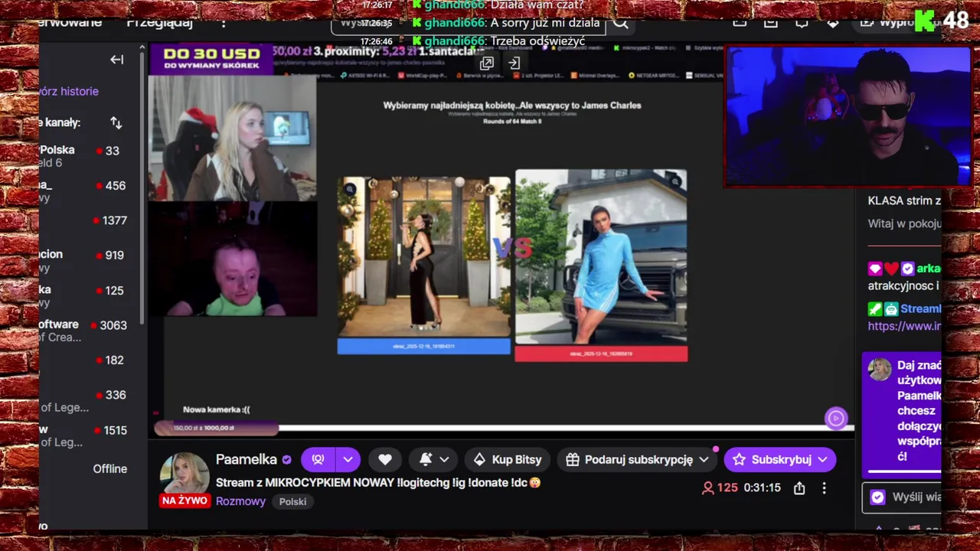The image size is (980, 551).
Task: Select the Polski language tag
Action: pos(292,501)
